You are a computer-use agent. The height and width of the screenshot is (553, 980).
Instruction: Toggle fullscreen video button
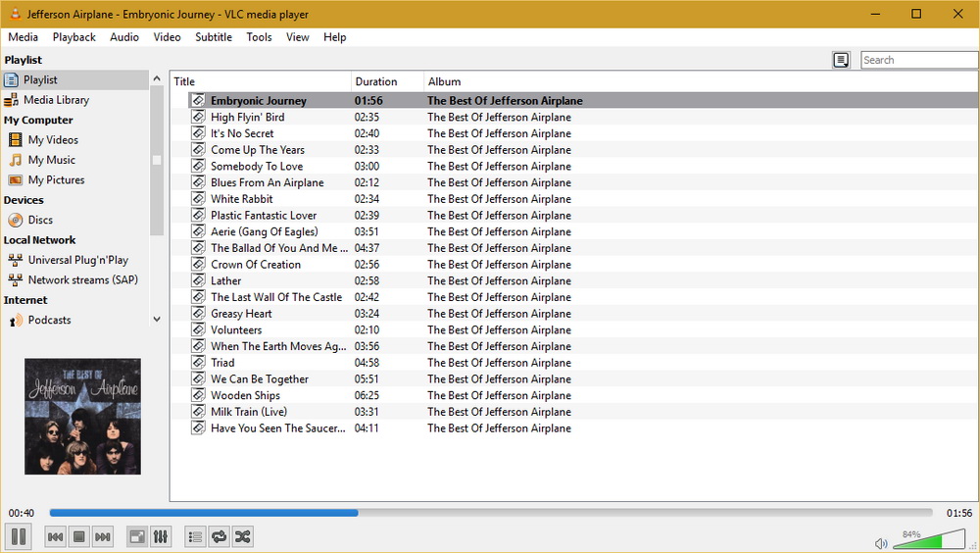coord(137,536)
